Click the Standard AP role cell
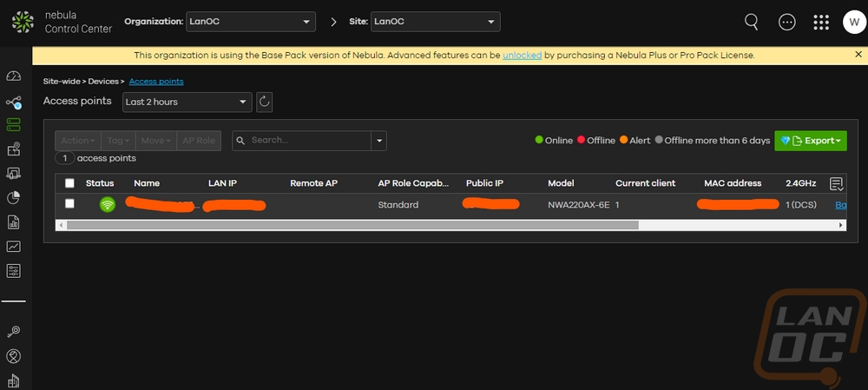The image size is (868, 390). pos(398,205)
